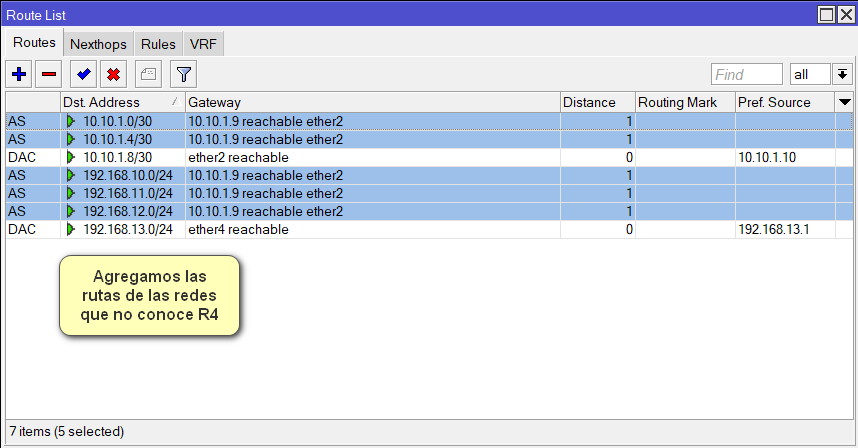Open the Filter funnel icon

[183, 74]
